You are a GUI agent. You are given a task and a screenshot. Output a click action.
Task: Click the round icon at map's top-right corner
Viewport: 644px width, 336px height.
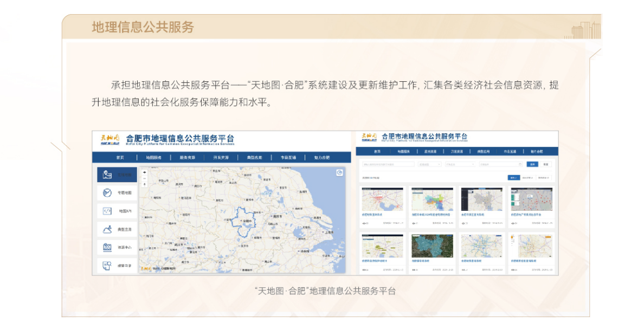tap(339, 173)
